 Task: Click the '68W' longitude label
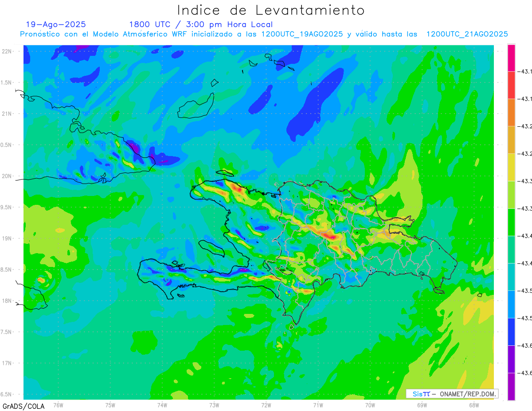474,405
